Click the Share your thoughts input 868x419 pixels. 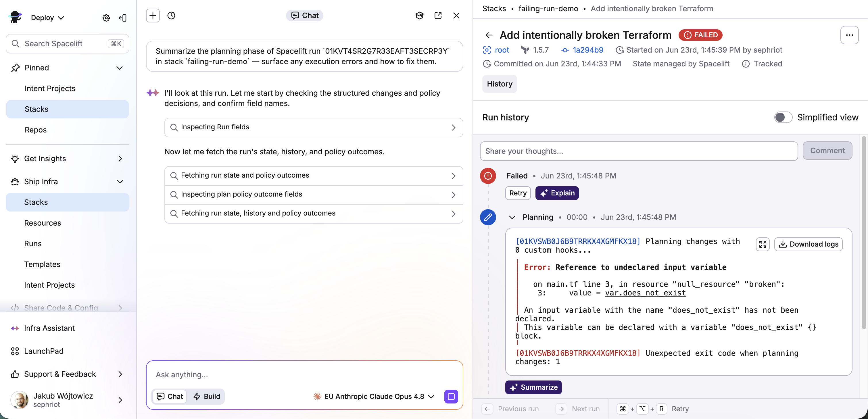(x=639, y=151)
